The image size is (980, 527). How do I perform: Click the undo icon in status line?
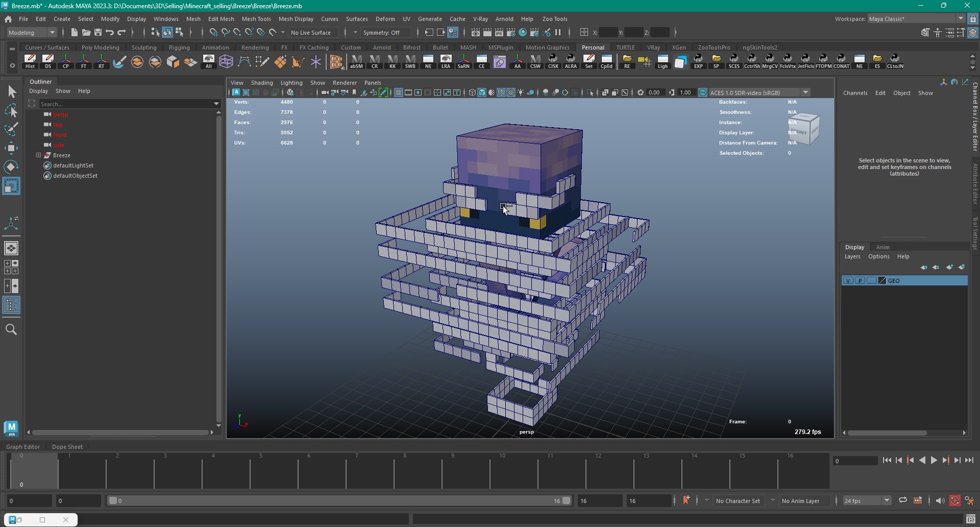pos(110,33)
